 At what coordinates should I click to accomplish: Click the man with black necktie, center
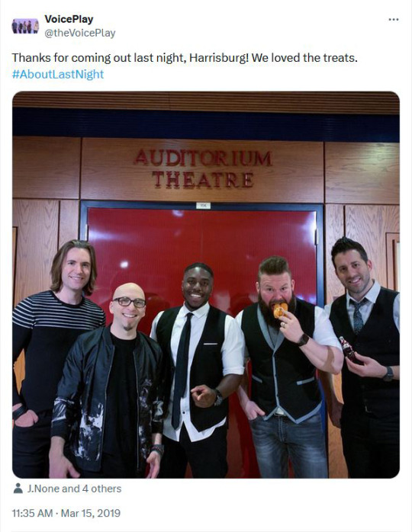(196, 370)
